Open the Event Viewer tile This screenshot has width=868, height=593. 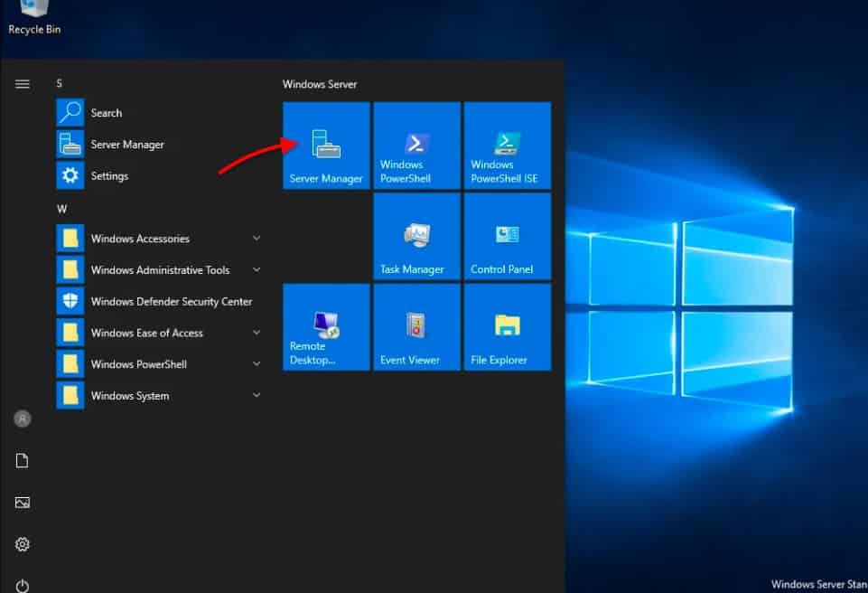pyautogui.click(x=417, y=327)
